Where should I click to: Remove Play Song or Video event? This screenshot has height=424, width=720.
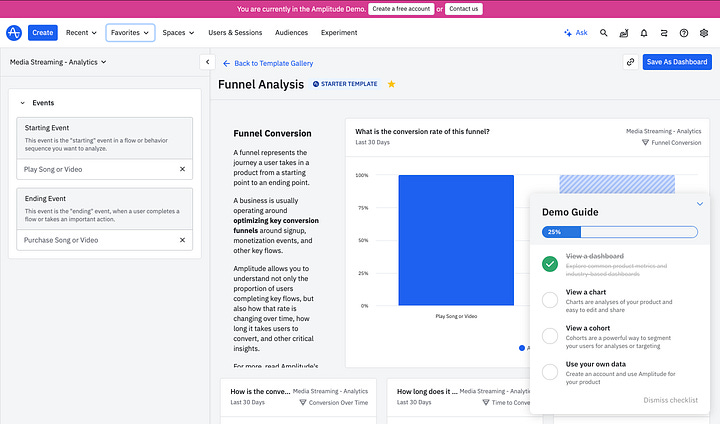pyautogui.click(x=182, y=169)
